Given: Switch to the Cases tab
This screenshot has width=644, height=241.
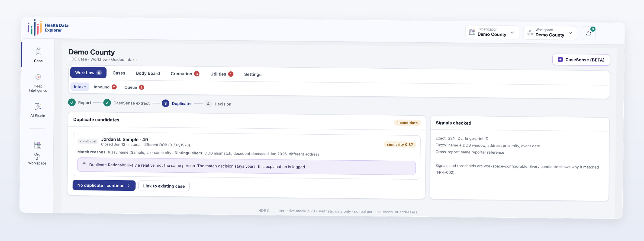Looking at the screenshot, I should (119, 73).
